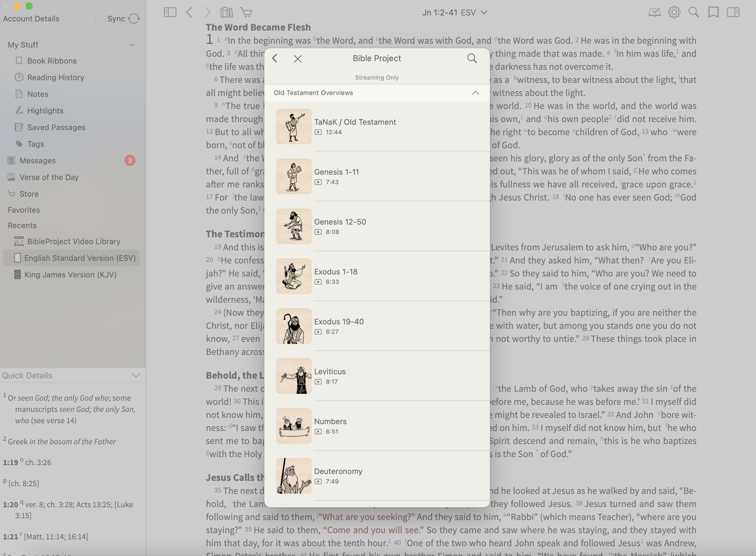
Task: Open the Jn 1:2-41 ESV passage dropdown
Action: (x=454, y=12)
